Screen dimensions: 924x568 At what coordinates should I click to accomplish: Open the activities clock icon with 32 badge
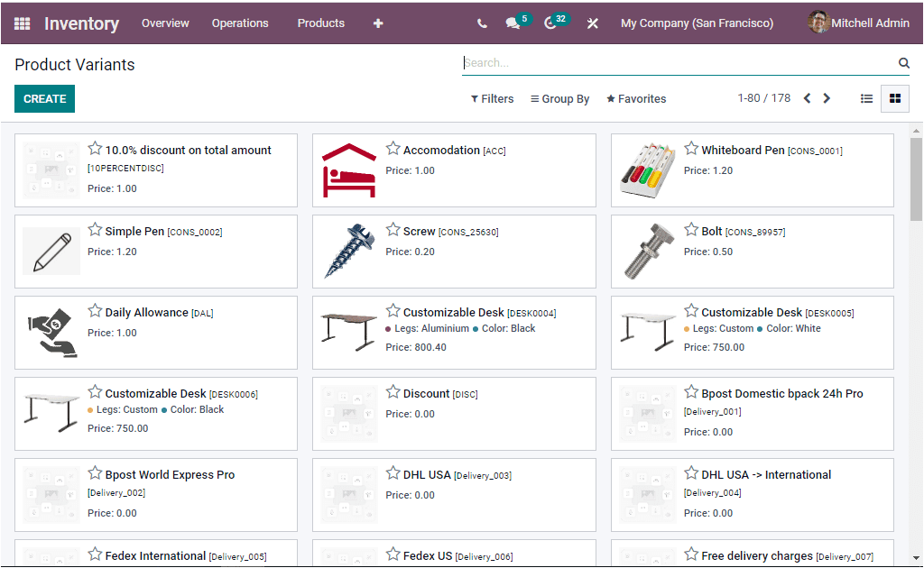(x=552, y=23)
